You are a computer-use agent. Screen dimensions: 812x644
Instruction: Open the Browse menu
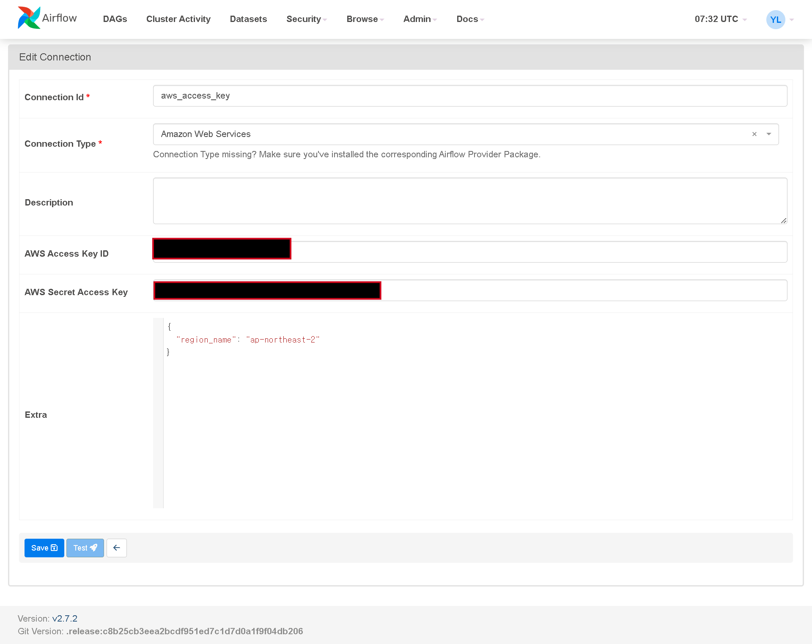pos(365,19)
